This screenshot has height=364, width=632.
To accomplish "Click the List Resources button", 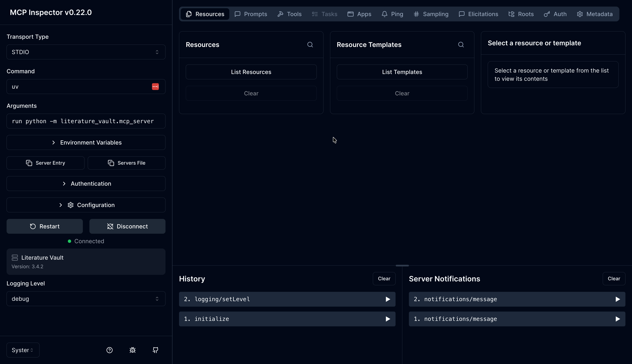I will (251, 72).
